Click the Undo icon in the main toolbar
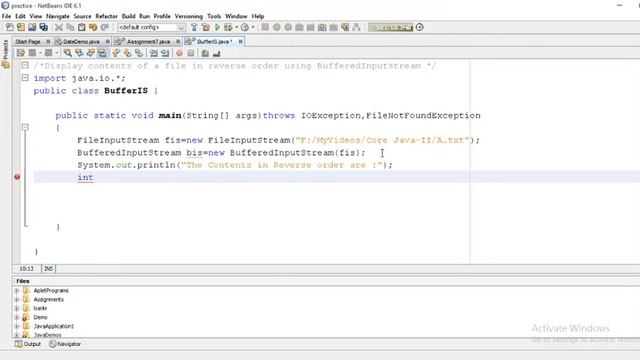 (x=93, y=27)
